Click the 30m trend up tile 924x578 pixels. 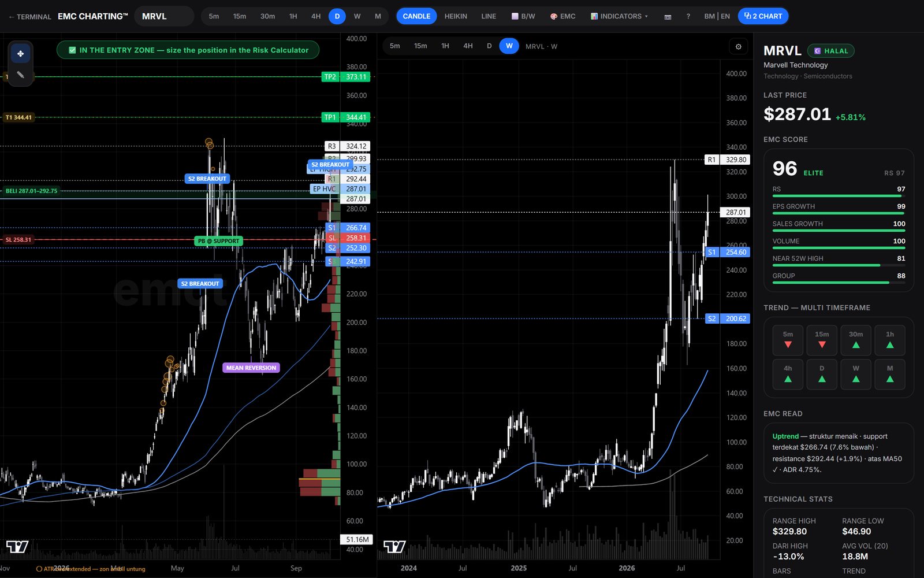856,340
